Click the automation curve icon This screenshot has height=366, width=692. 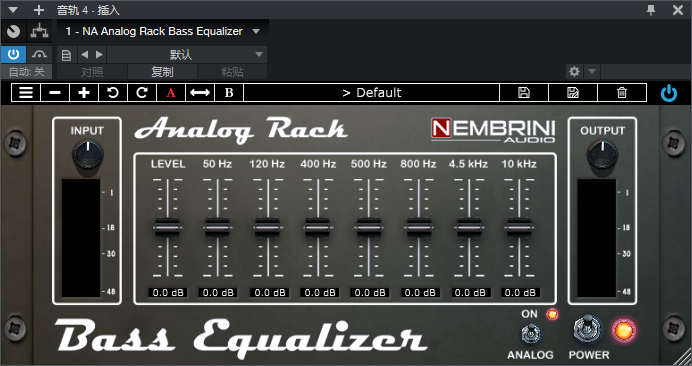click(x=40, y=54)
